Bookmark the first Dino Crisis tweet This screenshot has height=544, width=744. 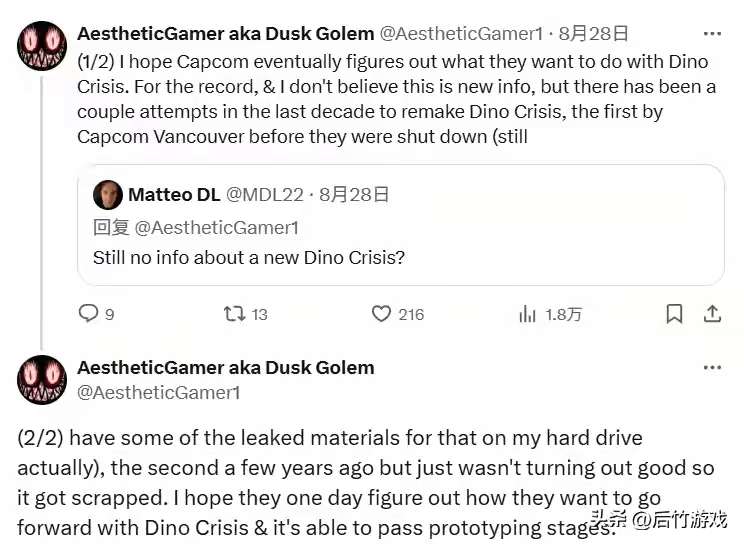[674, 314]
